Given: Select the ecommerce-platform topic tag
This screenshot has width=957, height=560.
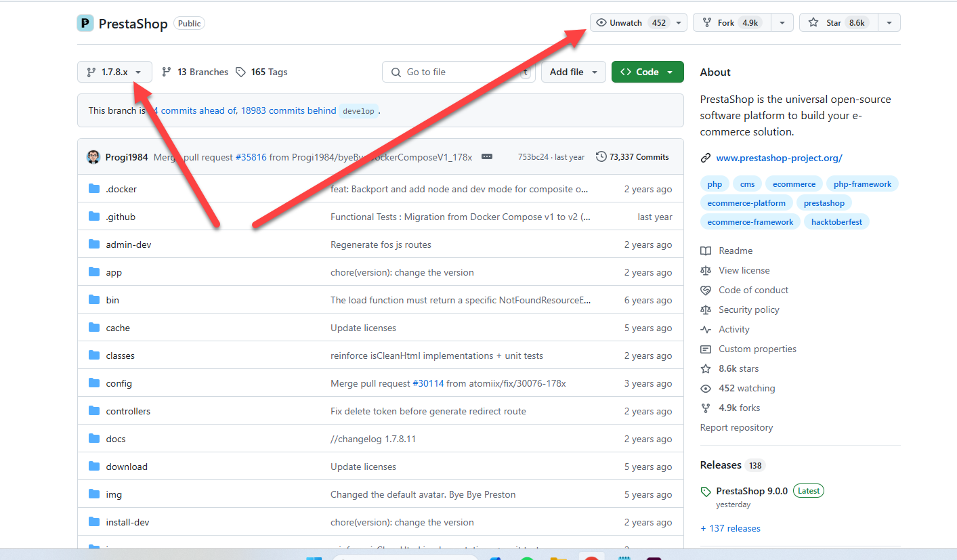Looking at the screenshot, I should click(x=746, y=203).
